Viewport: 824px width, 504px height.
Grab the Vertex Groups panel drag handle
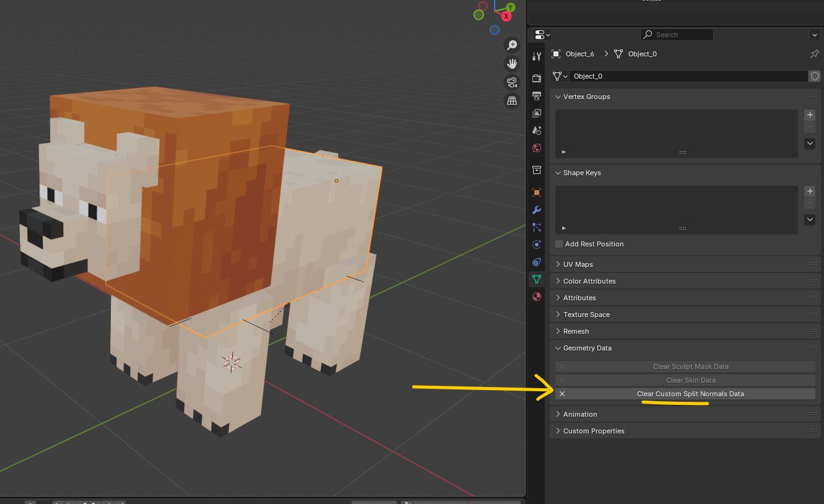click(813, 97)
